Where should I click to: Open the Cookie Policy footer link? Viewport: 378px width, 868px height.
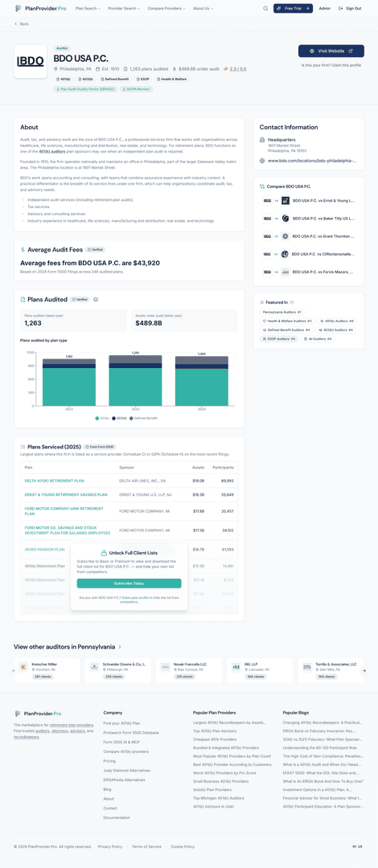click(x=183, y=846)
